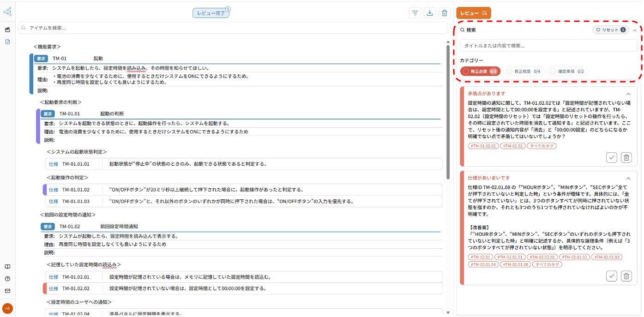
Task: Toggle the 修正必須 category filter
Action: coord(480,72)
